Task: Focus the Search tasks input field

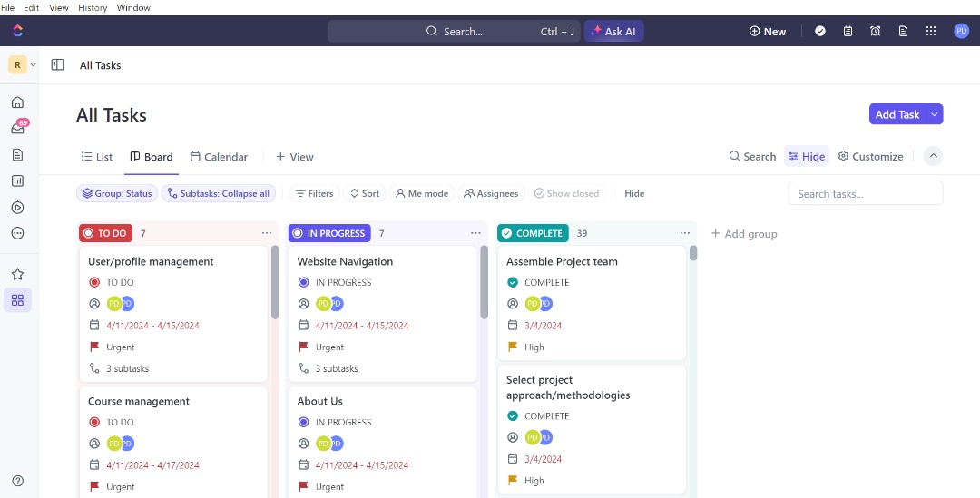Action: tap(865, 193)
